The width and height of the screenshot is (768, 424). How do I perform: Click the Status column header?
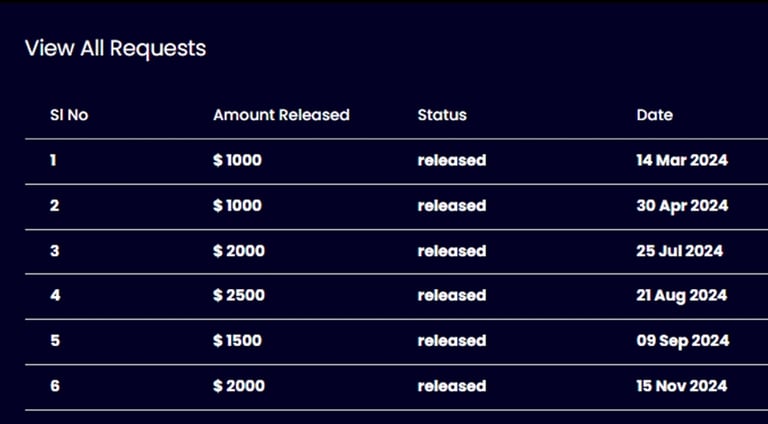pyautogui.click(x=442, y=115)
